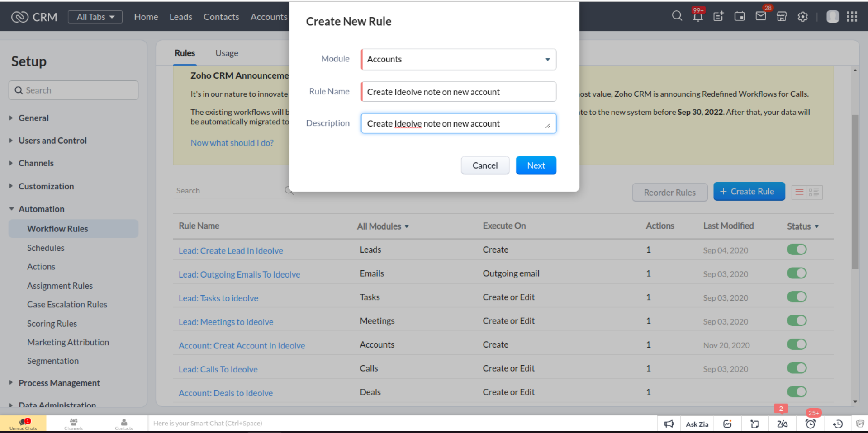Open reminders alarm clock icon
Image resolution: width=868 pixels, height=433 pixels.
point(810,424)
